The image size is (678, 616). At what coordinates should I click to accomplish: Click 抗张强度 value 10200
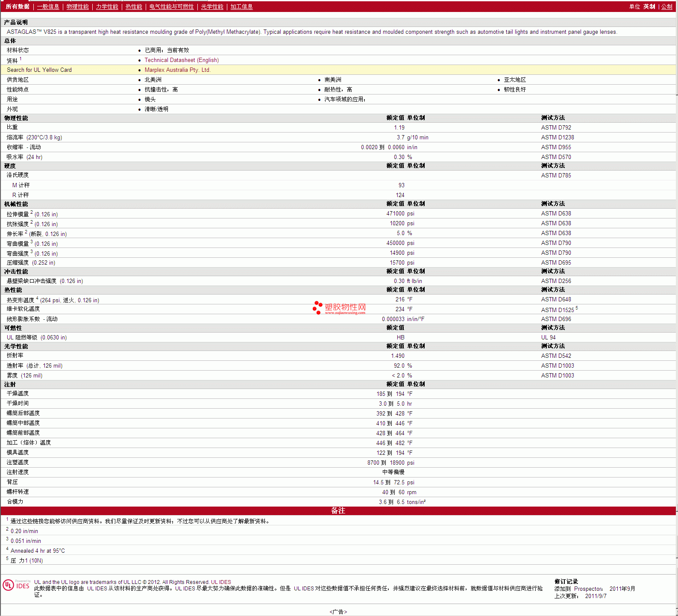(x=397, y=223)
